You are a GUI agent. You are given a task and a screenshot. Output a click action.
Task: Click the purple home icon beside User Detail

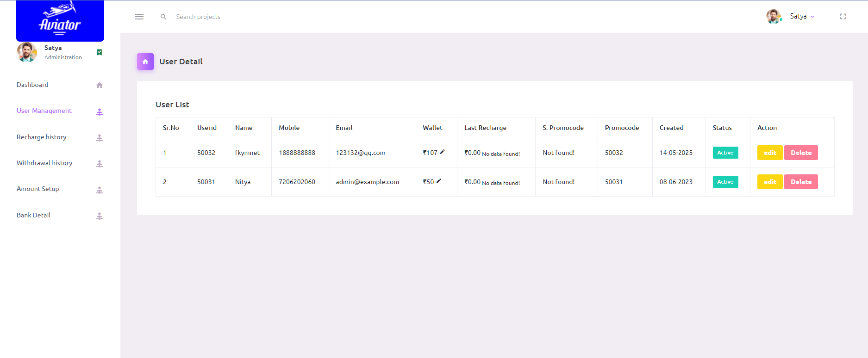click(x=145, y=62)
